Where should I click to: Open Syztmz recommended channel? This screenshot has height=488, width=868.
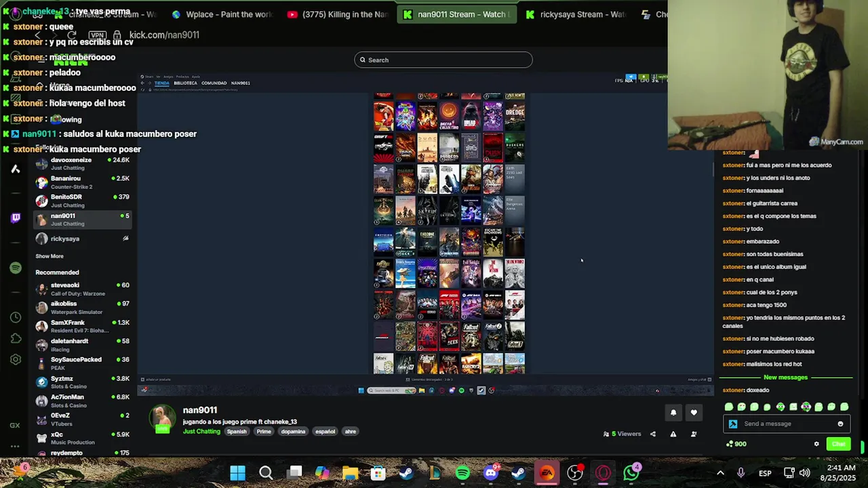(x=81, y=382)
